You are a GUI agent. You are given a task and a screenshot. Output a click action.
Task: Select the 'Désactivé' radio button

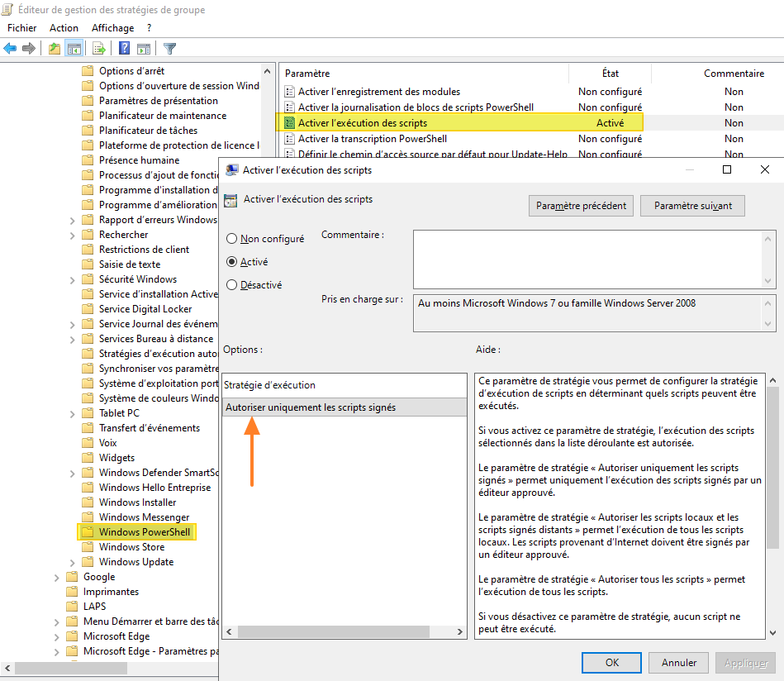coord(234,284)
